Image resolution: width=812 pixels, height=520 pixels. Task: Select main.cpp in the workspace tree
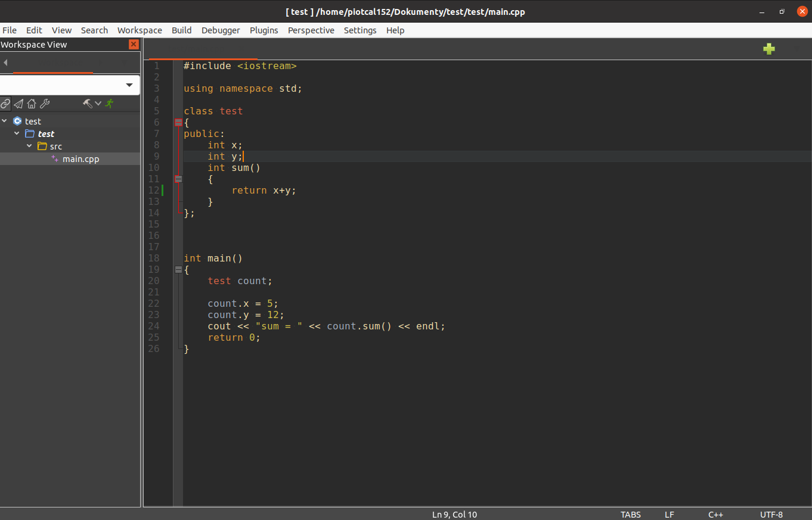pyautogui.click(x=81, y=159)
